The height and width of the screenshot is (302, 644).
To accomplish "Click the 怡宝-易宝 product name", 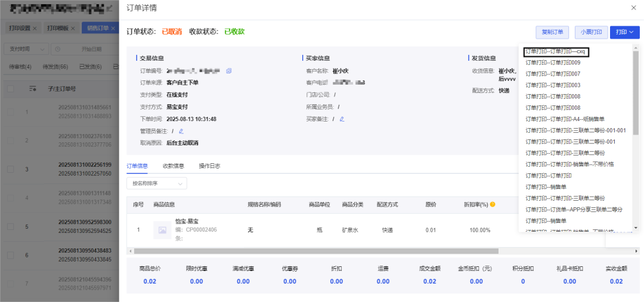I will coord(187,221).
